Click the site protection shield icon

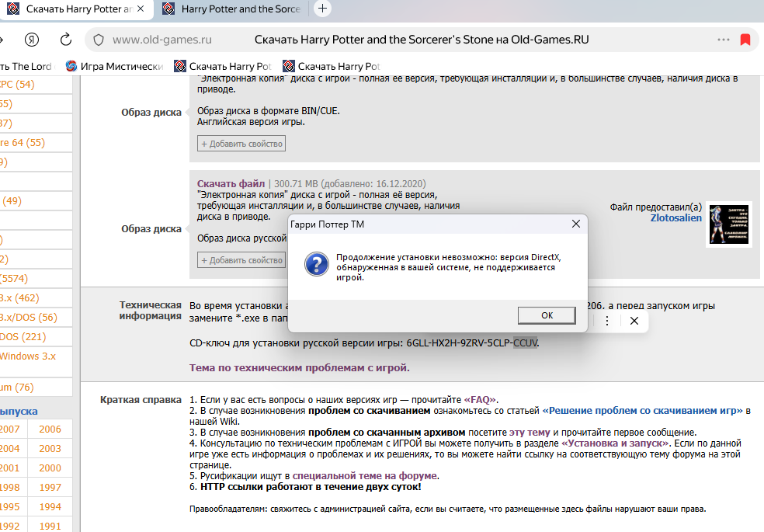pos(99,40)
